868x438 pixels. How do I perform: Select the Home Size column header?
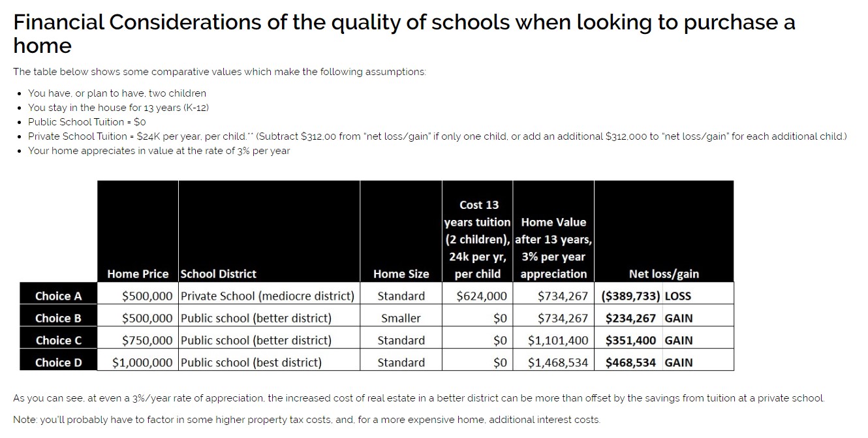click(x=401, y=274)
